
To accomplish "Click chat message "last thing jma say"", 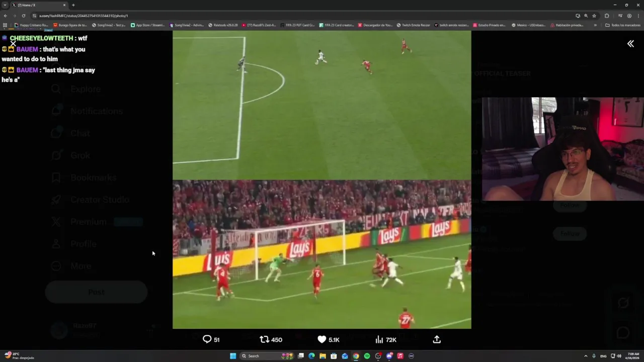I will click(69, 70).
